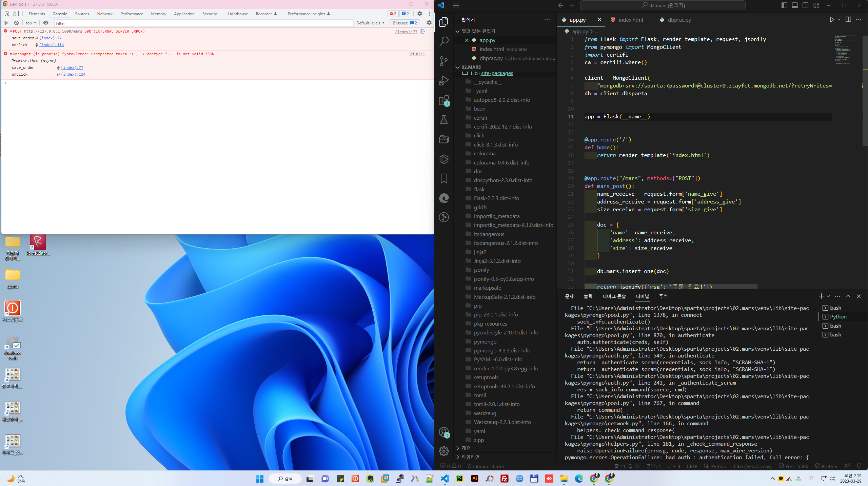Screen dimensions: 868x486
Task: Toggle the bottom panel in VS Code
Action: 795,5
